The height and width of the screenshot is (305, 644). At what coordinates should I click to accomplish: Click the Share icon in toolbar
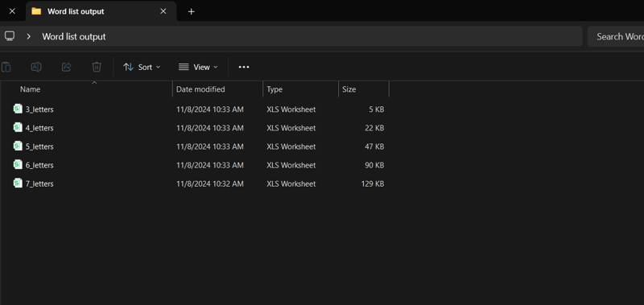(67, 67)
